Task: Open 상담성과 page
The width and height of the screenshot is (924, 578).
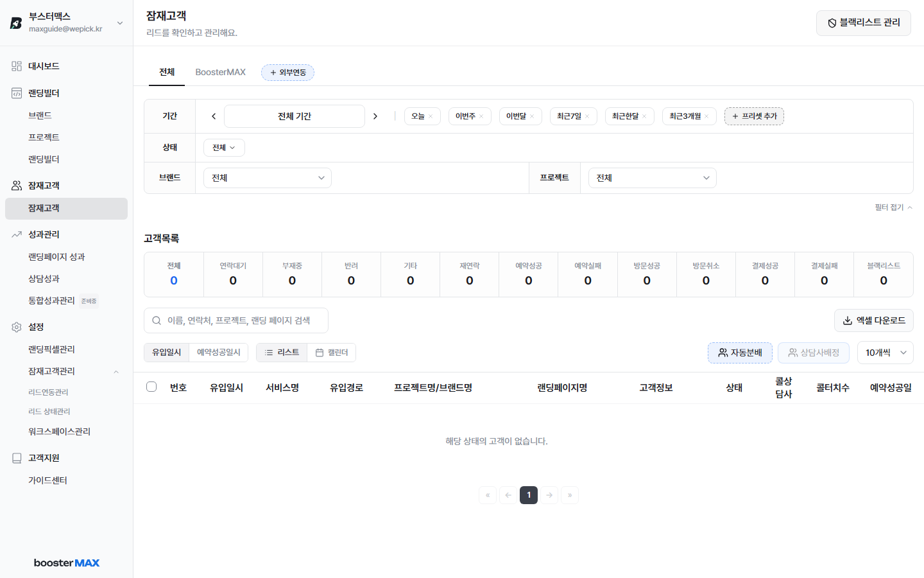Action: coord(44,279)
